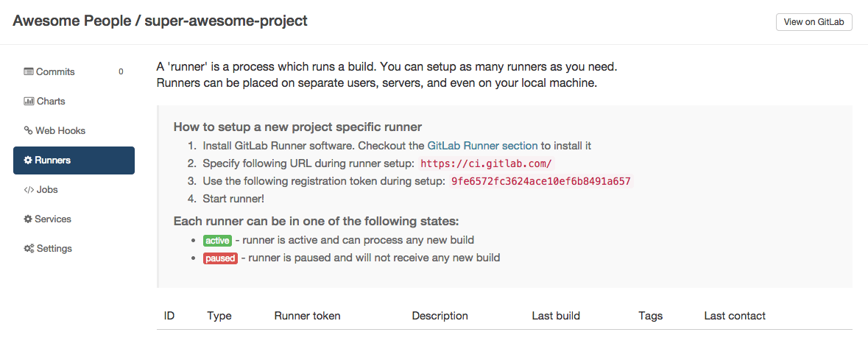
Task: Click the runner registration token code
Action: tap(541, 181)
